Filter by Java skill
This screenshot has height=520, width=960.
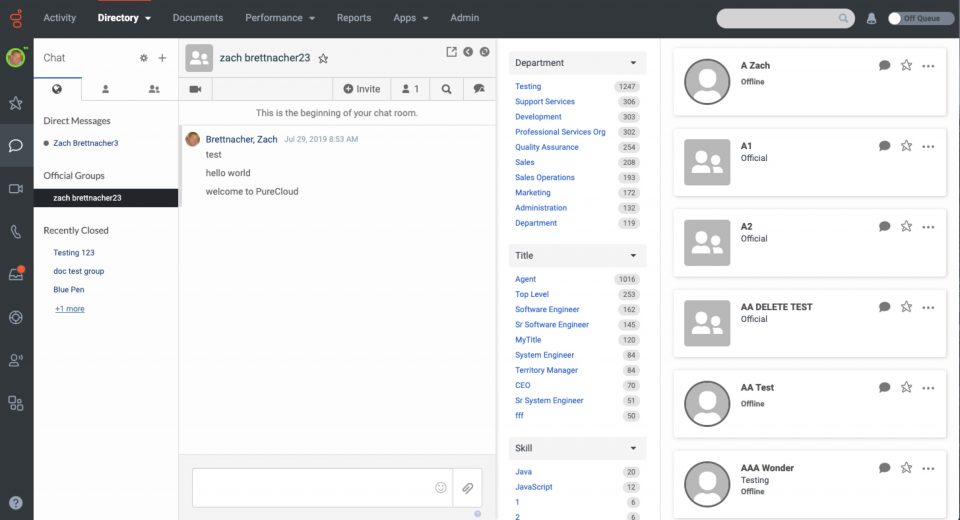(x=523, y=472)
